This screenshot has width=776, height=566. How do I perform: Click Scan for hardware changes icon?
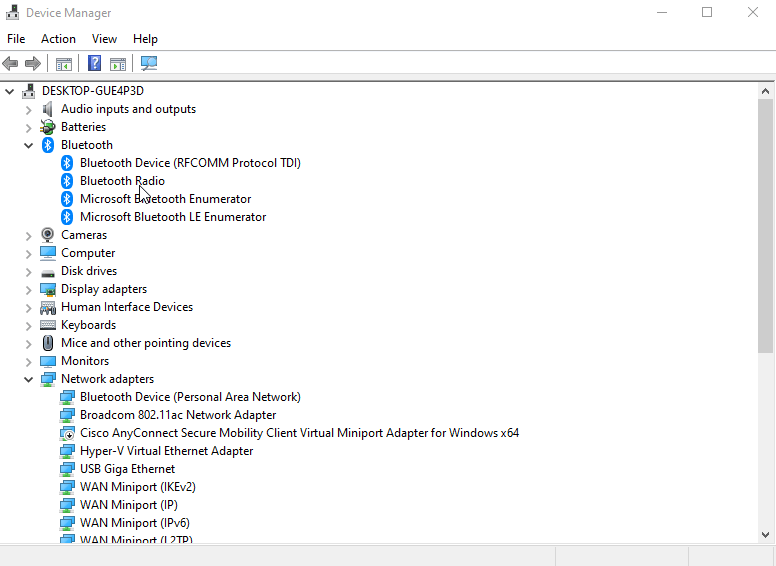coord(148,63)
